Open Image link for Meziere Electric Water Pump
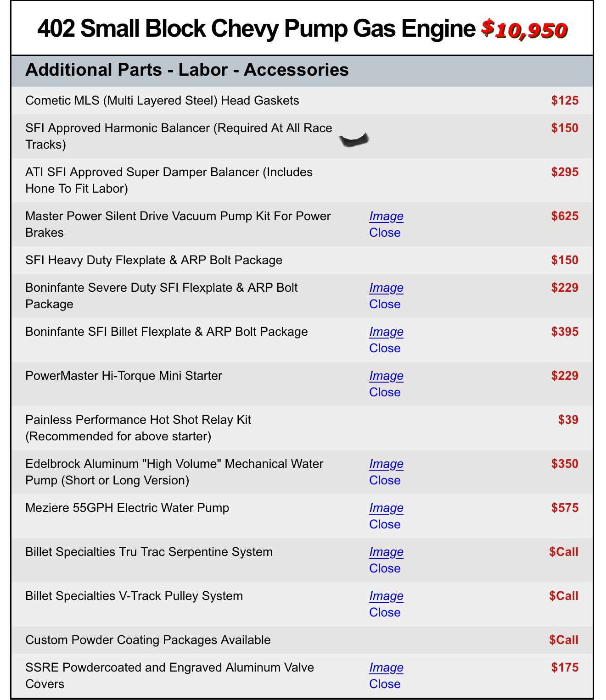Viewport: 606px width, 700px height. click(386, 508)
